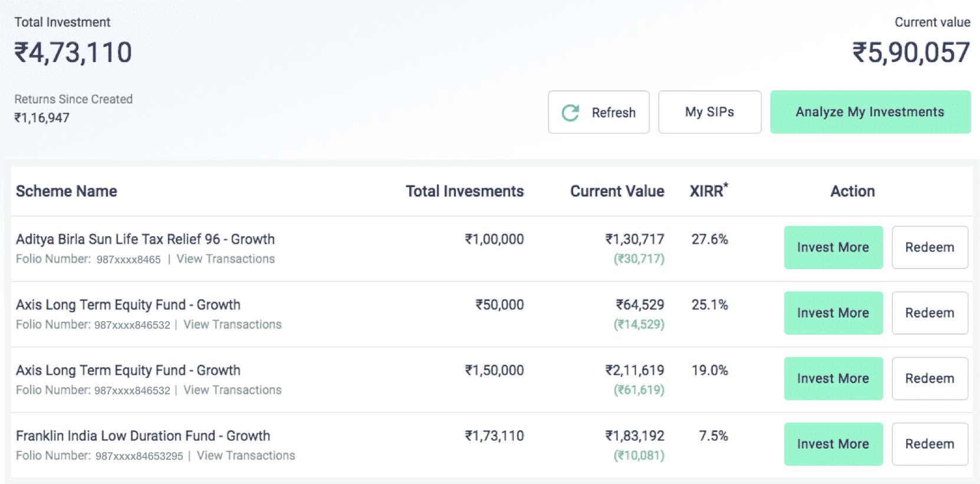Click the Scheme Name column header
The width and height of the screenshot is (980, 484).
67,191
